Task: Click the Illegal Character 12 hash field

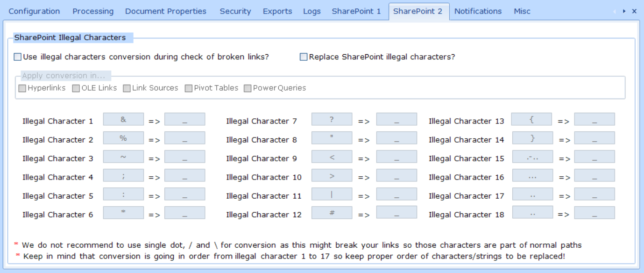Action: coord(332,213)
